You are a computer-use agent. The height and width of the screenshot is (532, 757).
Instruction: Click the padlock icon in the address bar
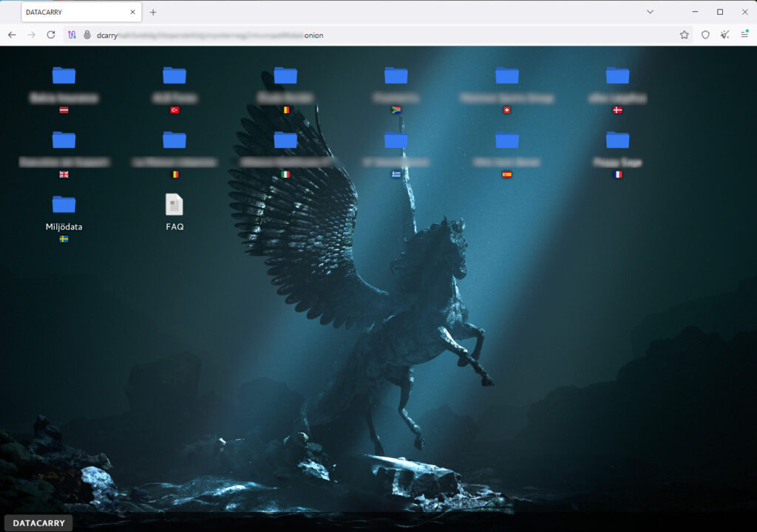pos(88,35)
